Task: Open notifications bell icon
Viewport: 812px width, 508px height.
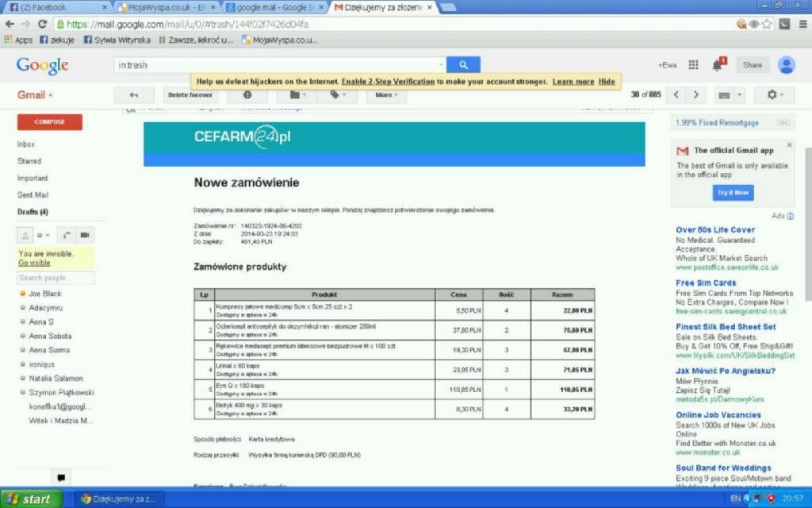Action: point(717,65)
